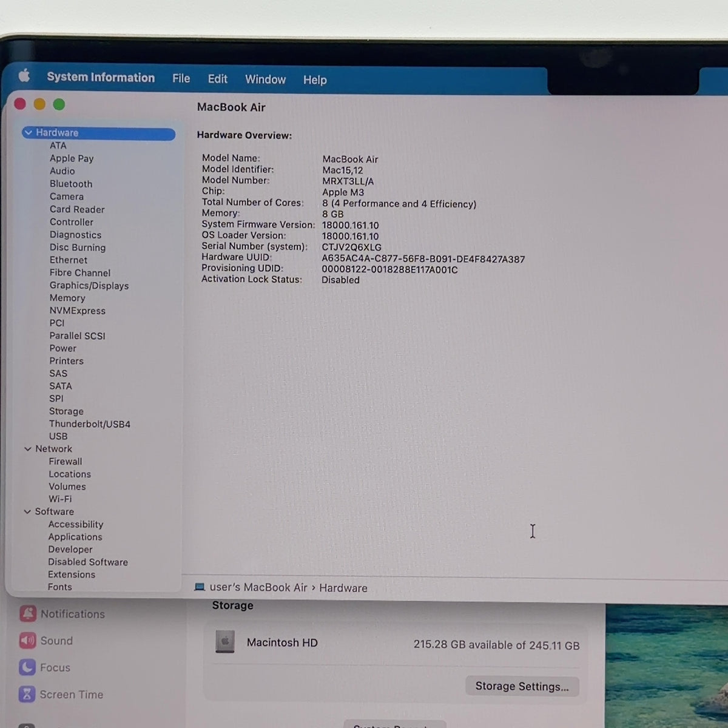The image size is (728, 728).
Task: Open the Window menu
Action: coord(265,79)
